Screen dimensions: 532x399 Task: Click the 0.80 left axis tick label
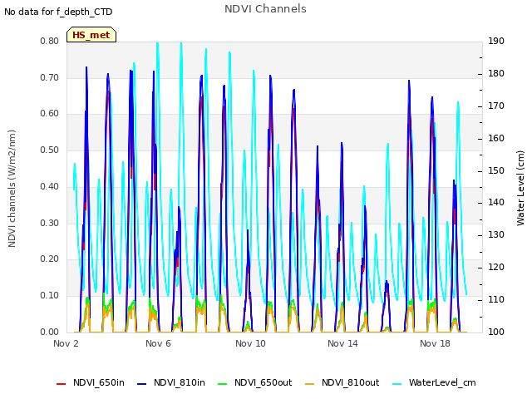pyautogui.click(x=50, y=42)
